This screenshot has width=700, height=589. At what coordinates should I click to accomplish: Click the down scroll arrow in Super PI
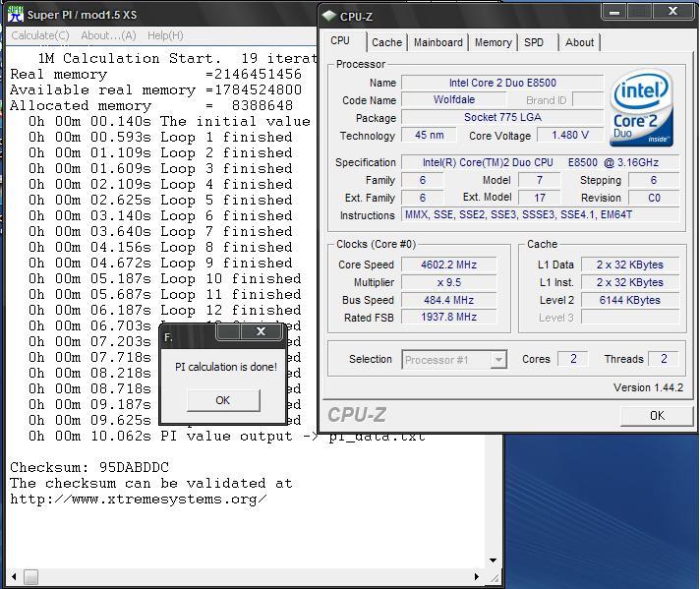coord(493,560)
